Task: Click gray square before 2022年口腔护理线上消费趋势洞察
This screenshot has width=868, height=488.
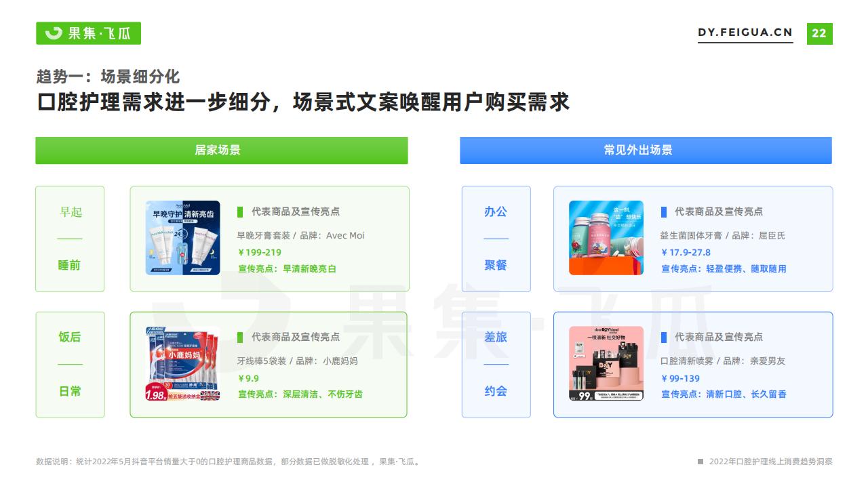Action: pos(701,462)
